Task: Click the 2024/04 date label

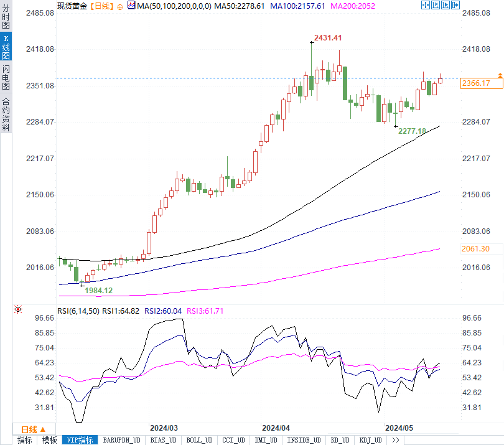Action: (x=276, y=428)
